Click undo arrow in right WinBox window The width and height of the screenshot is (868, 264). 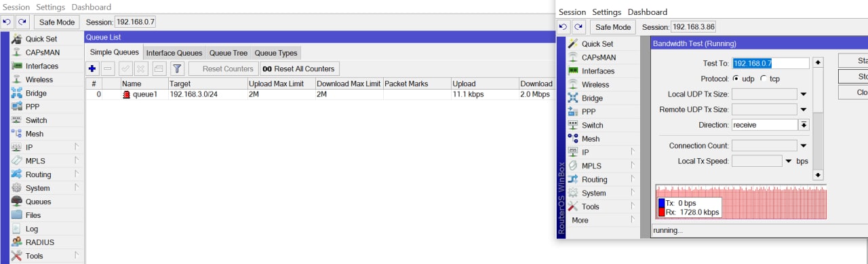click(x=564, y=27)
